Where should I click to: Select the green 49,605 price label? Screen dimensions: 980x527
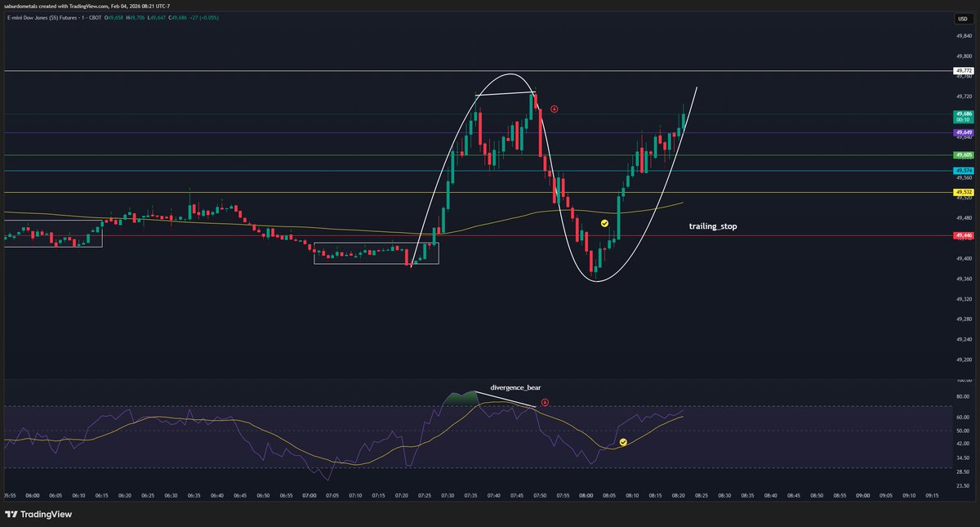pos(964,154)
